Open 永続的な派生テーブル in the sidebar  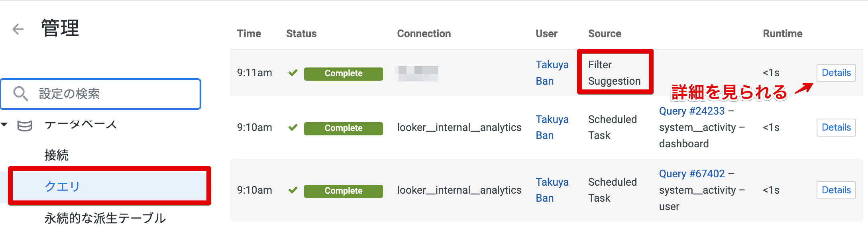105,218
